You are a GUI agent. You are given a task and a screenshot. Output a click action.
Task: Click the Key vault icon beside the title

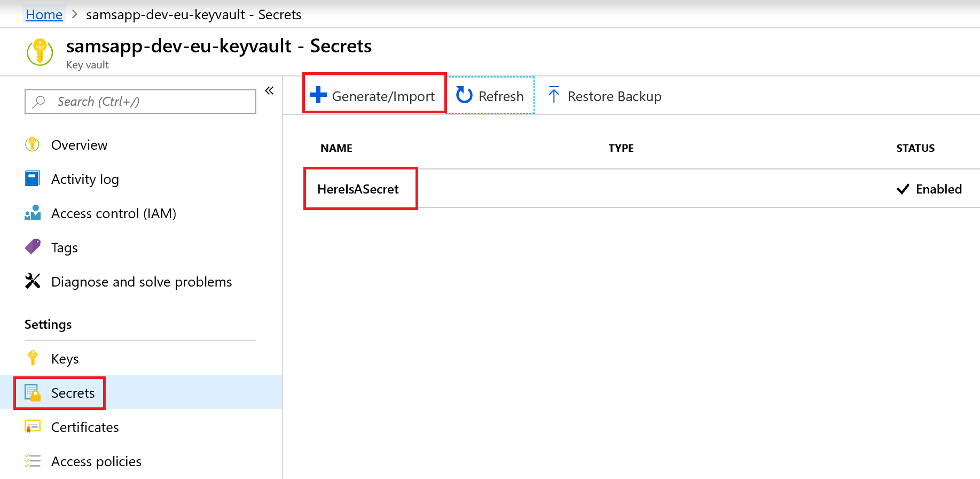coord(40,52)
